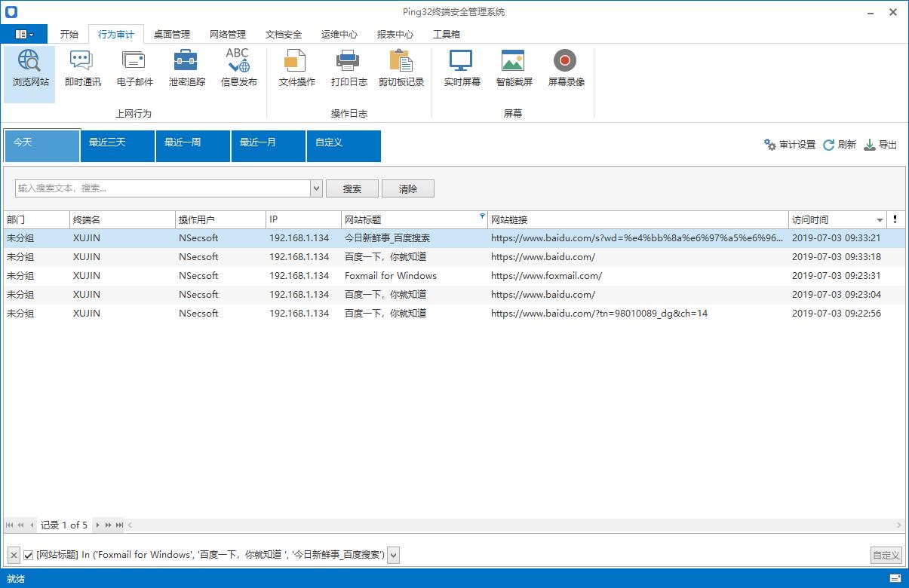Viewport: 909px width, 588px height.
Task: Open the 信息发布 information publishing audit
Action: (x=238, y=69)
